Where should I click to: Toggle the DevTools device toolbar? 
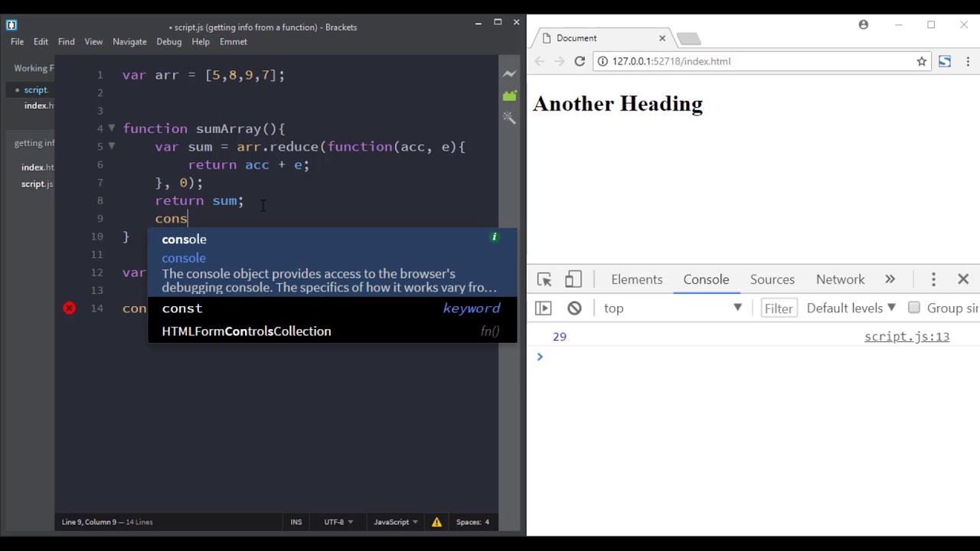pos(573,279)
